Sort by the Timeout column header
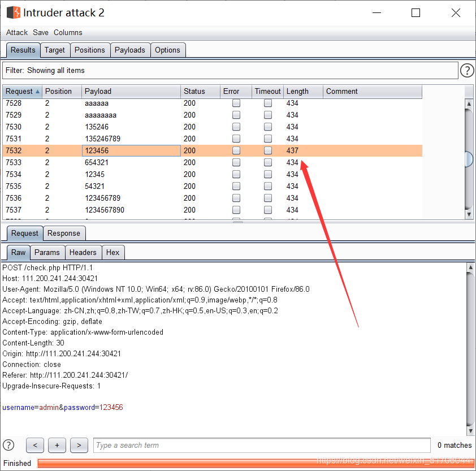The height and width of the screenshot is (471, 476). coord(268,92)
